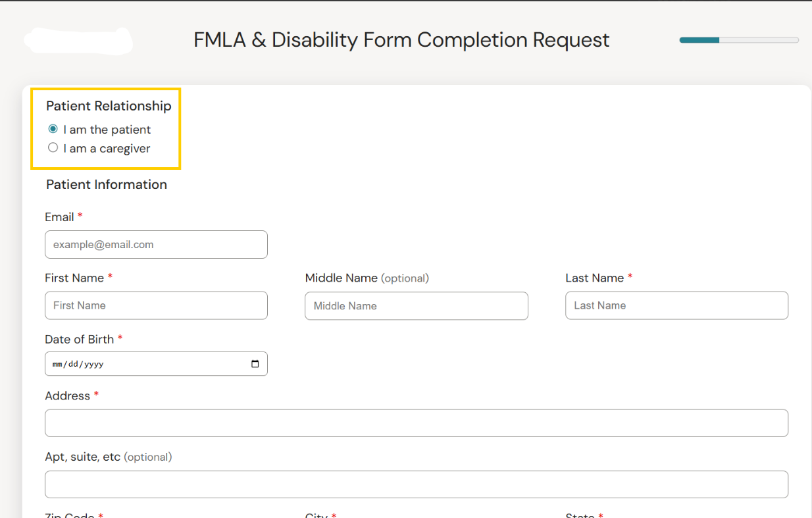Click the "Patient Information" section heading
Screen dimensions: 812x518
(x=107, y=185)
